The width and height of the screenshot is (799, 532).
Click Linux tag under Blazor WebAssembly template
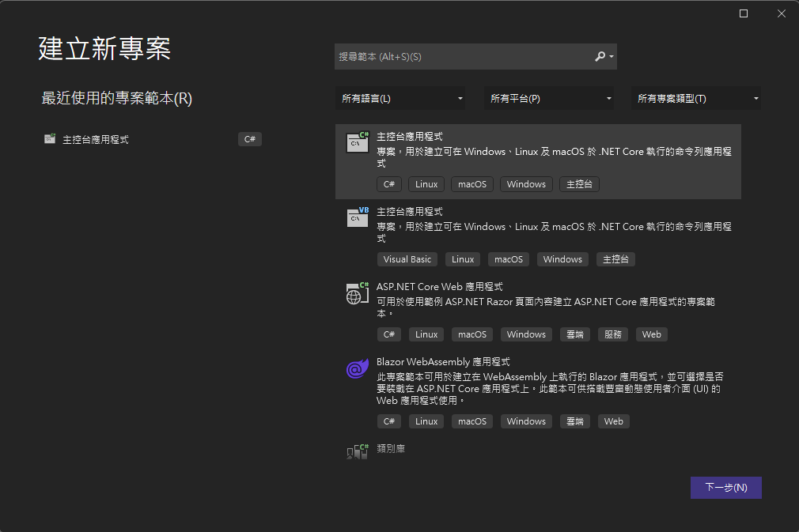coord(426,421)
